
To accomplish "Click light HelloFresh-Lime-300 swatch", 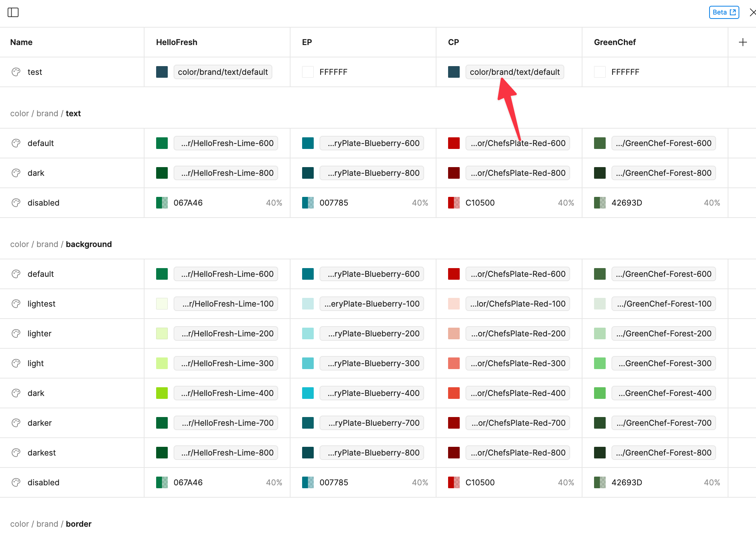I will [x=162, y=363].
